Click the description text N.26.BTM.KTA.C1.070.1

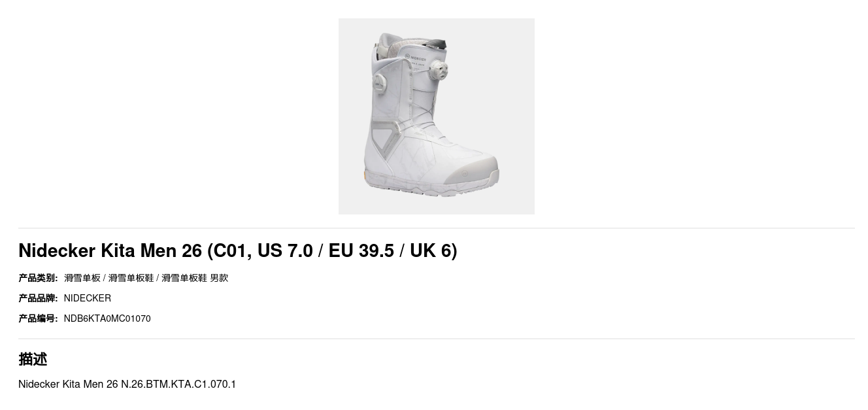tap(178, 384)
